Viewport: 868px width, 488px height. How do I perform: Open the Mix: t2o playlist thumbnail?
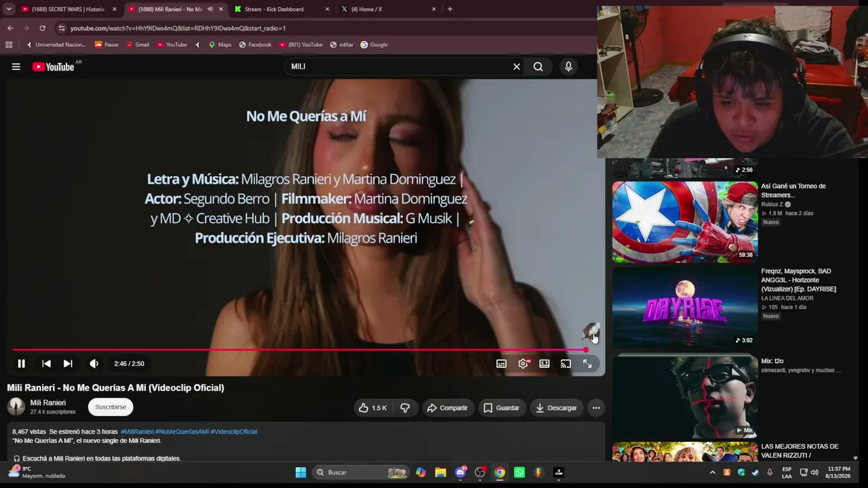(685, 396)
